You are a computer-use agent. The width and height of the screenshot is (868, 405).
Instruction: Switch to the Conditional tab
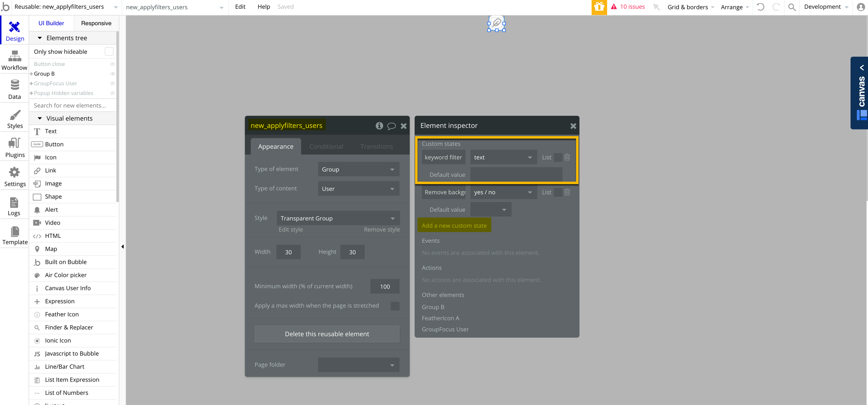coord(326,146)
